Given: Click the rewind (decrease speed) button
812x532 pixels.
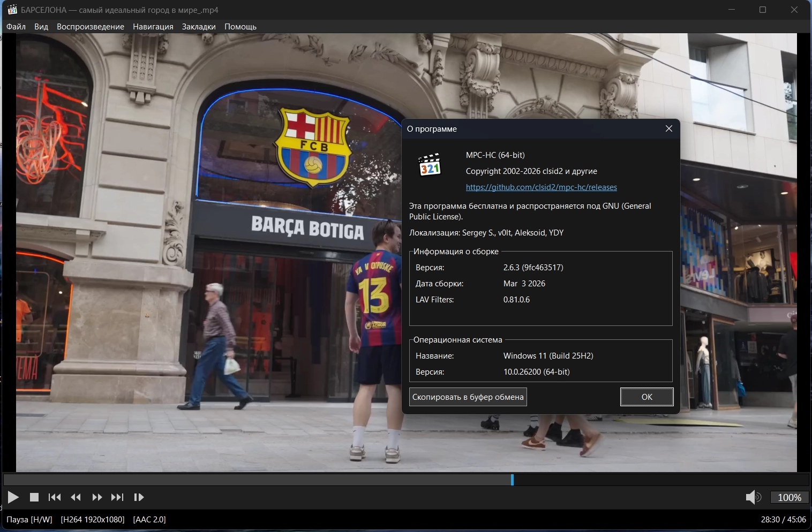Looking at the screenshot, I should (x=76, y=497).
